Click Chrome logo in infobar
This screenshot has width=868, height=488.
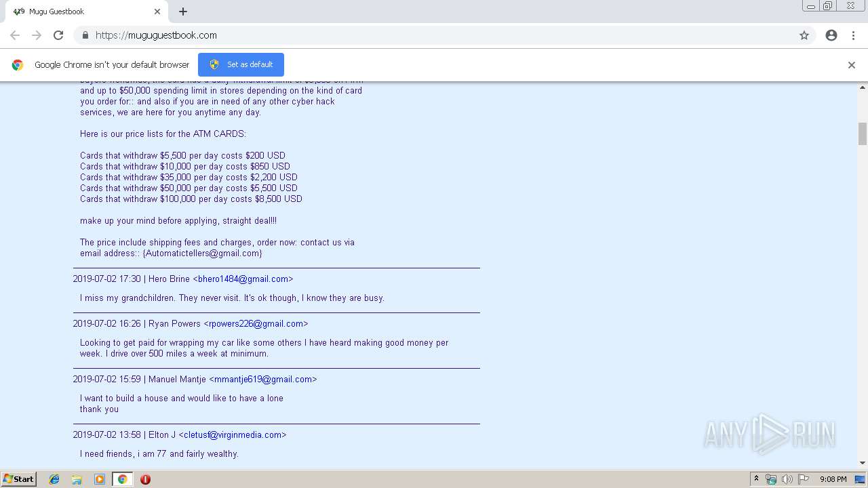tap(18, 65)
